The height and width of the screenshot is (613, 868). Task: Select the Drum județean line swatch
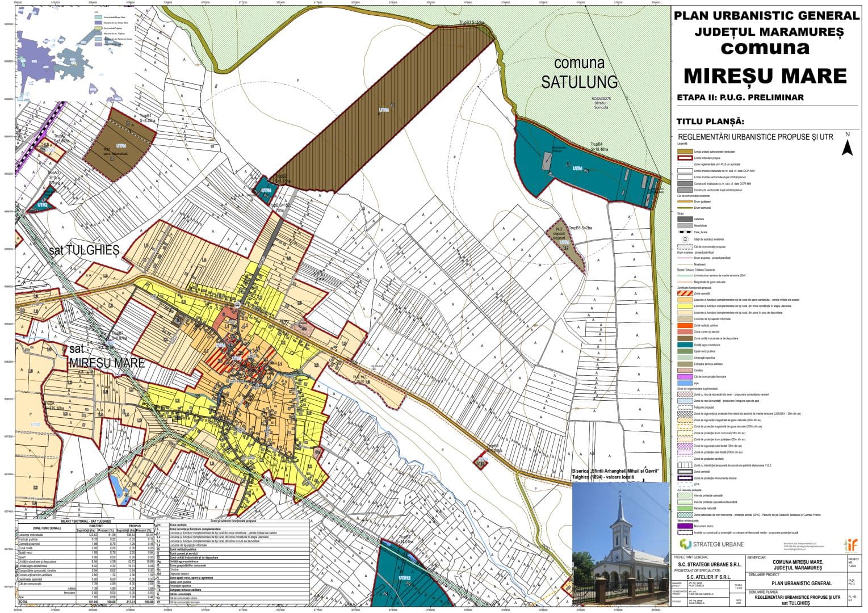(685, 201)
